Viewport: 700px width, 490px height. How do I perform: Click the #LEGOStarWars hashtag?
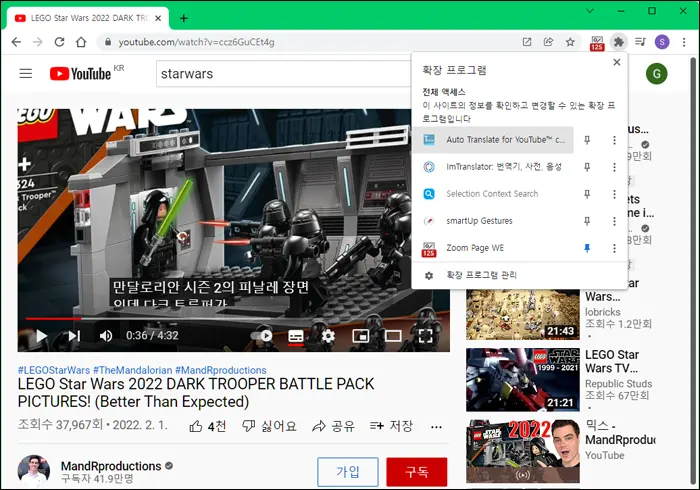pyautogui.click(x=54, y=370)
